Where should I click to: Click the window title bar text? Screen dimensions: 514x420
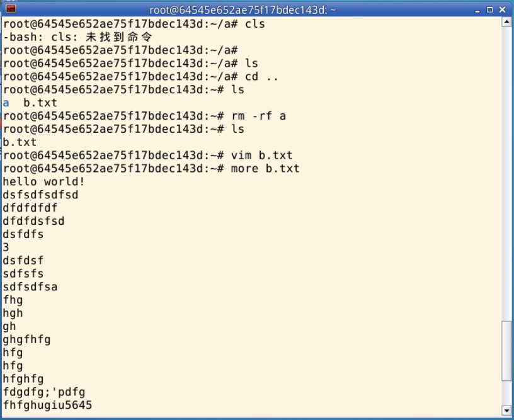[243, 9]
